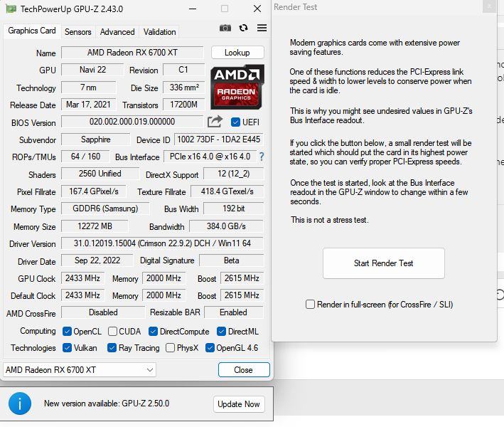The width and height of the screenshot is (504, 427).
Task: Click the BIOS export share icon
Action: click(x=215, y=122)
